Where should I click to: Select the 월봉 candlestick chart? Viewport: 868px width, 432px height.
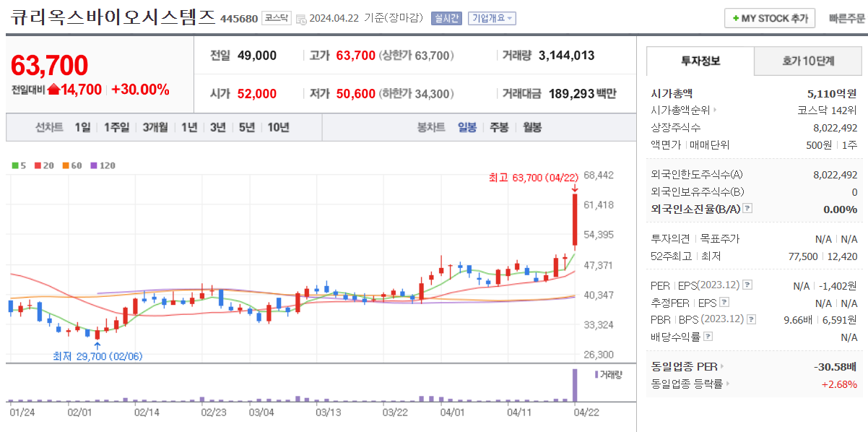pos(532,127)
